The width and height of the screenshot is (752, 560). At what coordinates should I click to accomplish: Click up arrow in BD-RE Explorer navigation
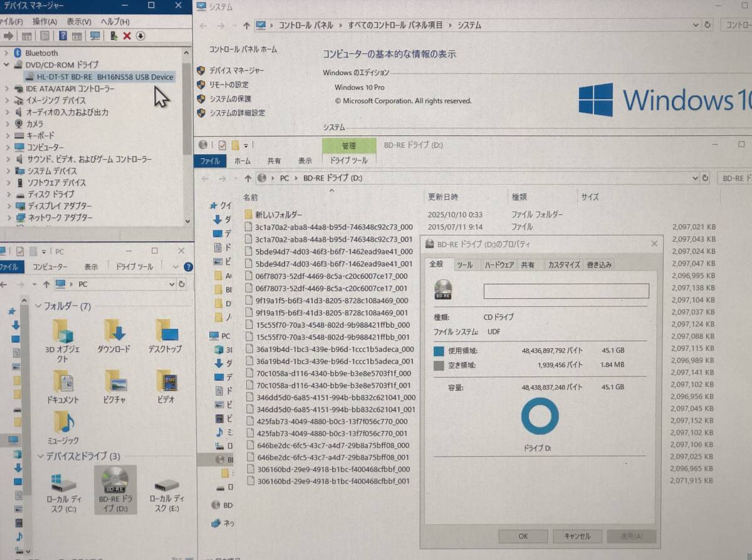click(248, 179)
